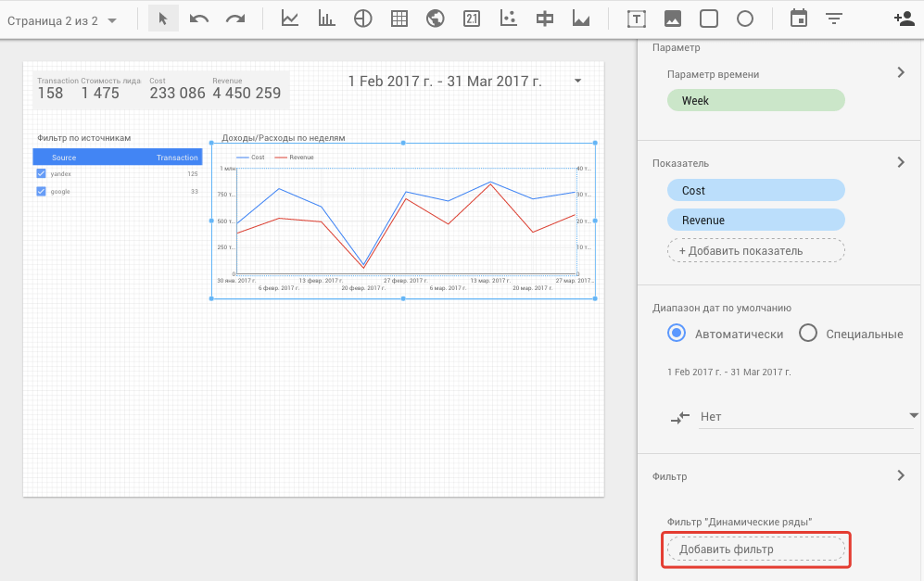Select the Специальные date range radio

tap(807, 334)
